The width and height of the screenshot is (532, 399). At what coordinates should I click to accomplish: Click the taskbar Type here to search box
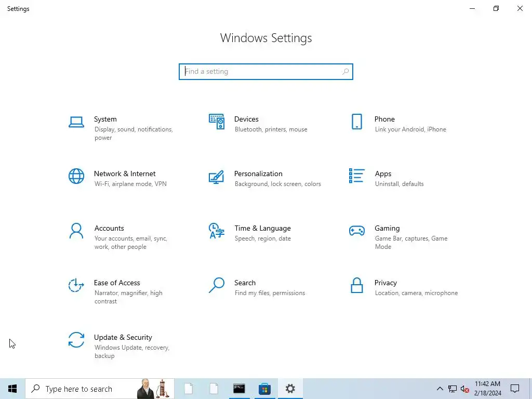pos(100,389)
